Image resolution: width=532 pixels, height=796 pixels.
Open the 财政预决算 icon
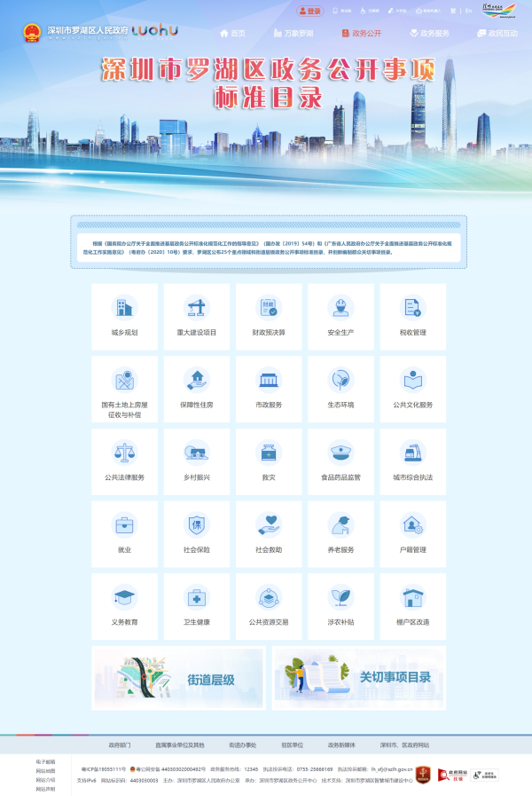tap(268, 308)
